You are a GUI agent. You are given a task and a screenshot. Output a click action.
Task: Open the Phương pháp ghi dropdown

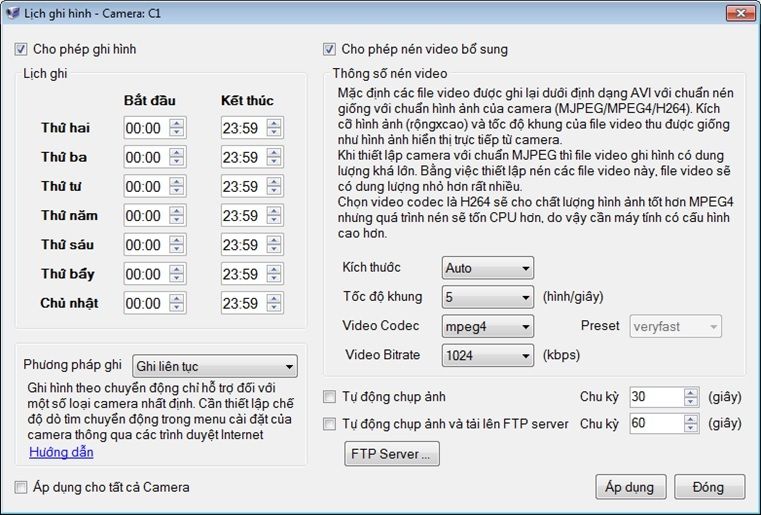215,366
